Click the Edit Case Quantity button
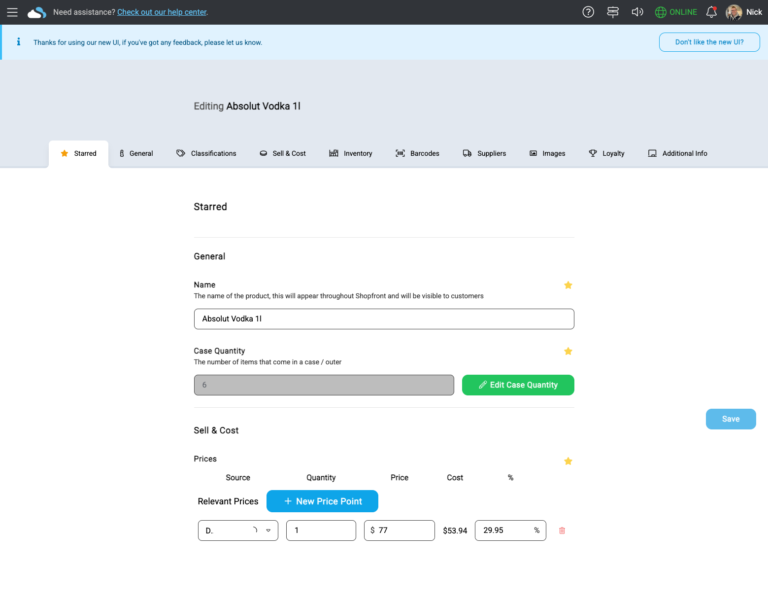The width and height of the screenshot is (768, 601). (517, 385)
